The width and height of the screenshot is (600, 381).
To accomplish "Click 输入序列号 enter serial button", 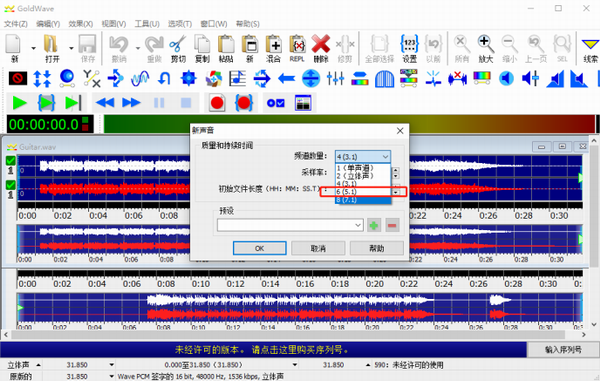I will (x=563, y=349).
